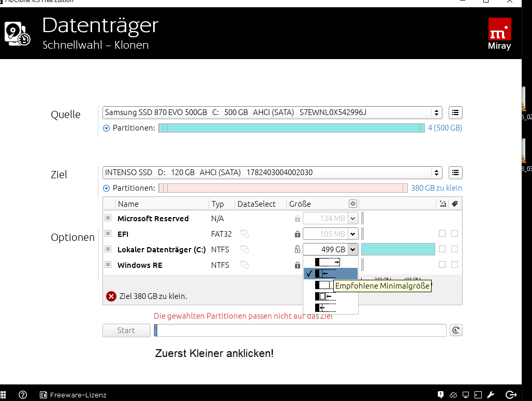Toggle first checkbox in EFI row
532x401 pixels.
pos(442,233)
